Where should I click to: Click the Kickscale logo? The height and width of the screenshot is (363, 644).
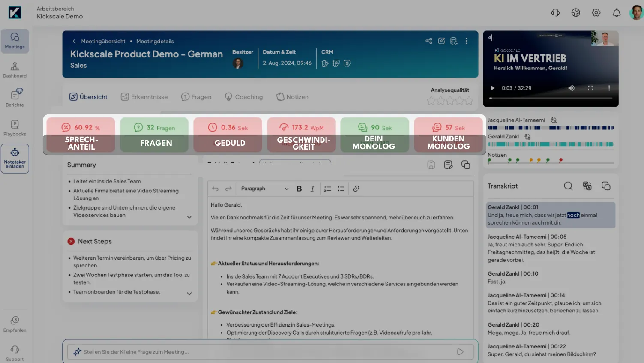pos(15,12)
